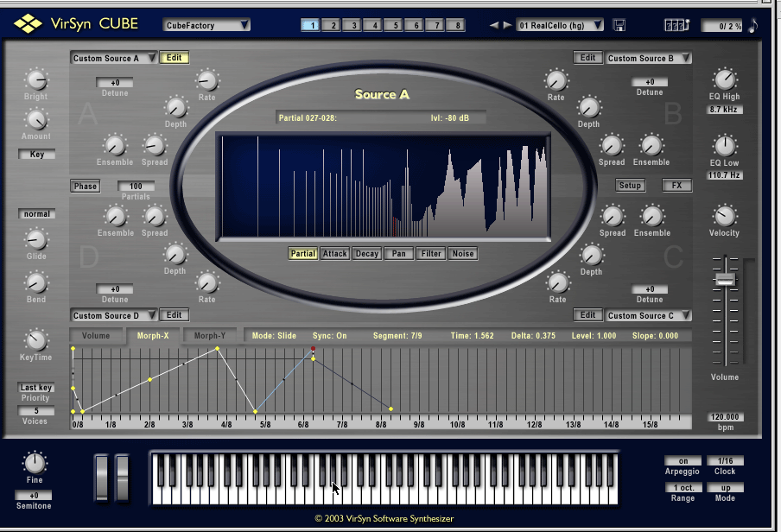Screen dimensions: 781x532
Task: Click the FX button
Action: click(x=676, y=185)
